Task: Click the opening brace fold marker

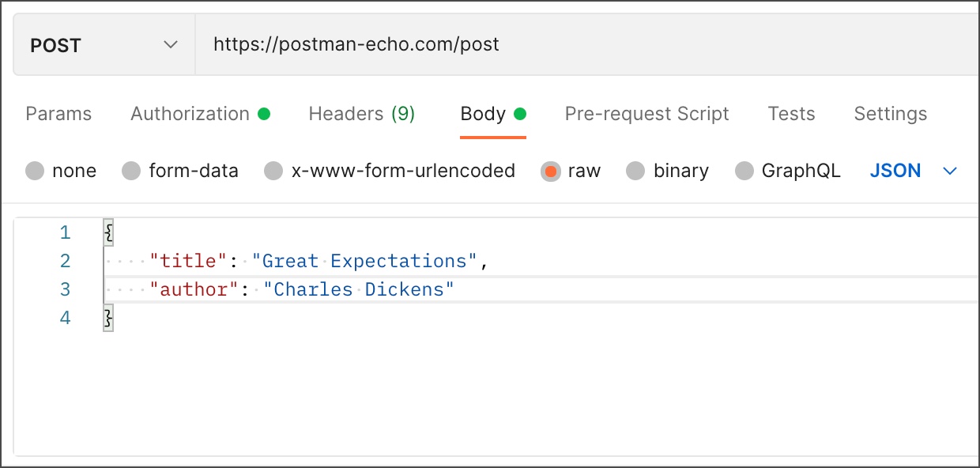Action: pos(109,232)
